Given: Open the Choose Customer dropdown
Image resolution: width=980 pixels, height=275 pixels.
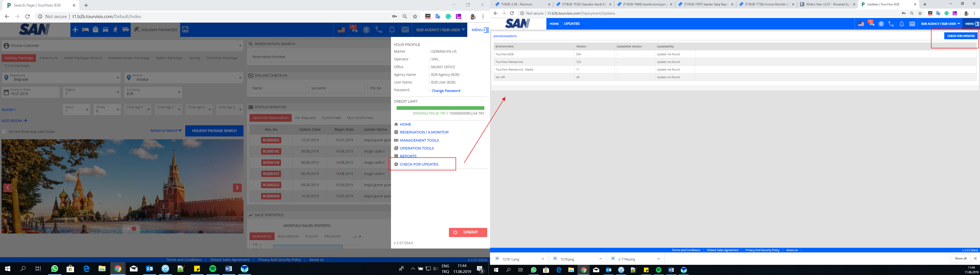Looking at the screenshot, I should 122,46.
